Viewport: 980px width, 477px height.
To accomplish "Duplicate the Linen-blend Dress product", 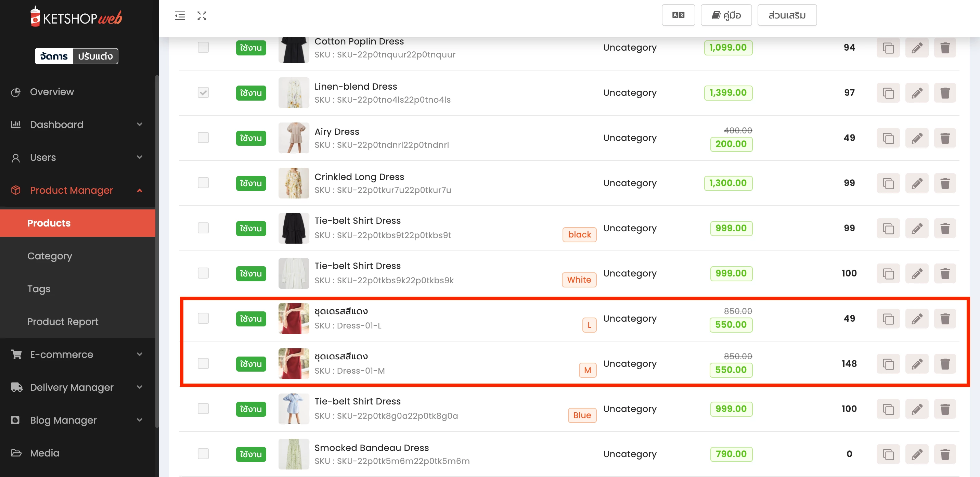I will (x=888, y=93).
